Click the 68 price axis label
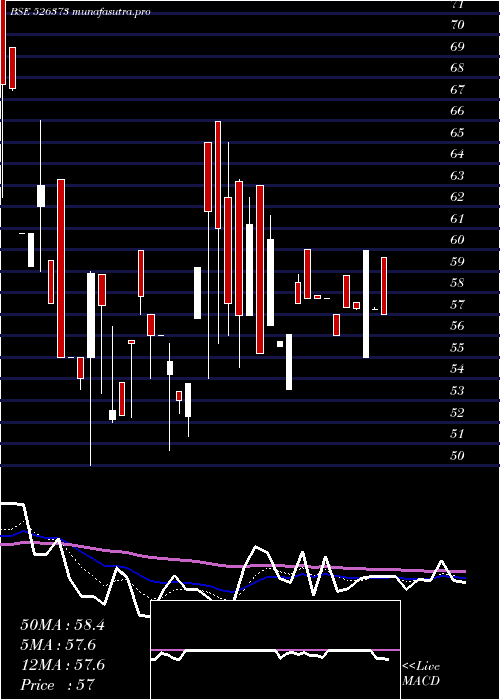 (458, 68)
